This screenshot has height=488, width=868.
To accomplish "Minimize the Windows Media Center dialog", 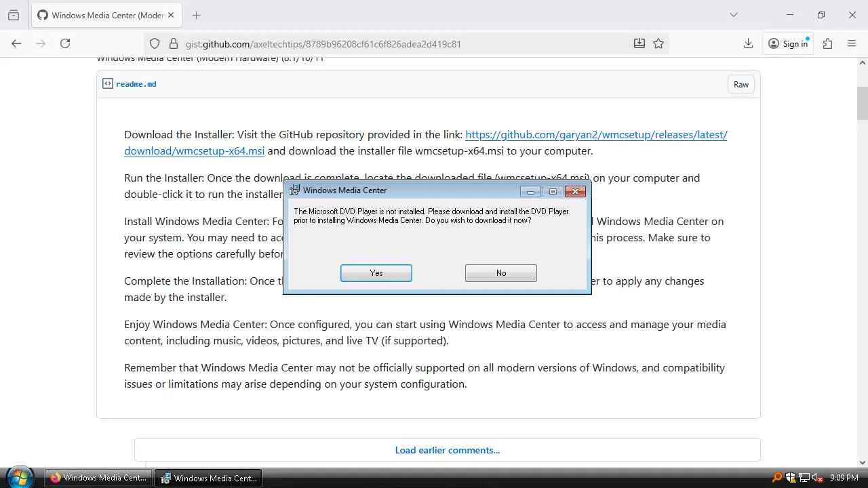I will click(530, 192).
